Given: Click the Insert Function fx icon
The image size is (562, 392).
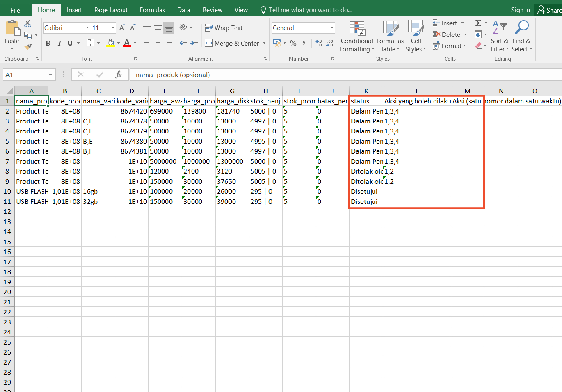Looking at the screenshot, I should [x=118, y=75].
